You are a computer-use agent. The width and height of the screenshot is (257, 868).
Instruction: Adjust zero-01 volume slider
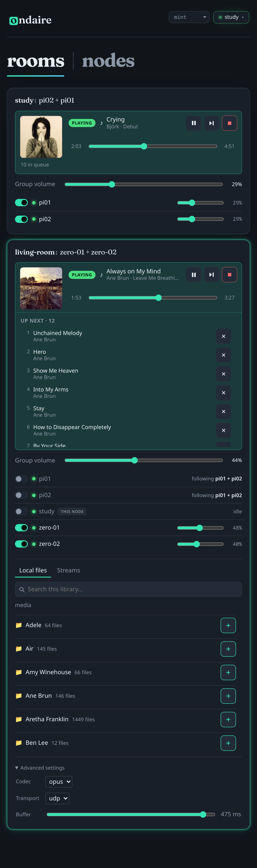[200, 528]
